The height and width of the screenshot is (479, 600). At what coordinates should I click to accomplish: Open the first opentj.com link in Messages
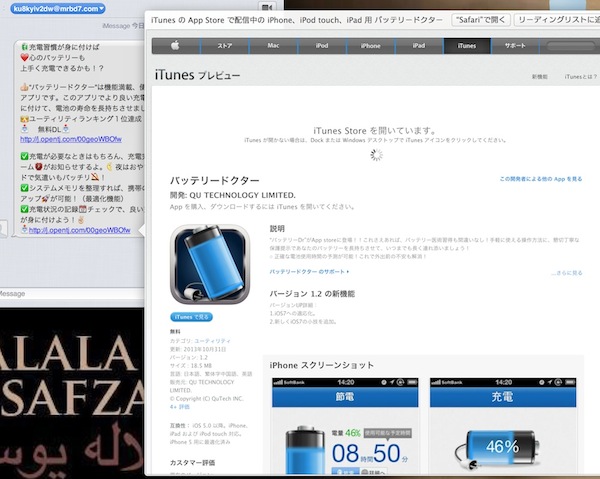click(71, 139)
